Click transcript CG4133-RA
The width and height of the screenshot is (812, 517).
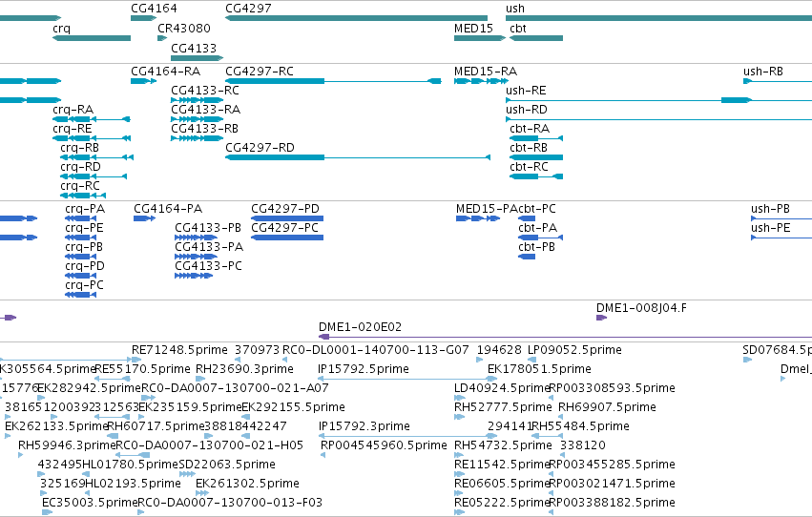tap(198, 119)
